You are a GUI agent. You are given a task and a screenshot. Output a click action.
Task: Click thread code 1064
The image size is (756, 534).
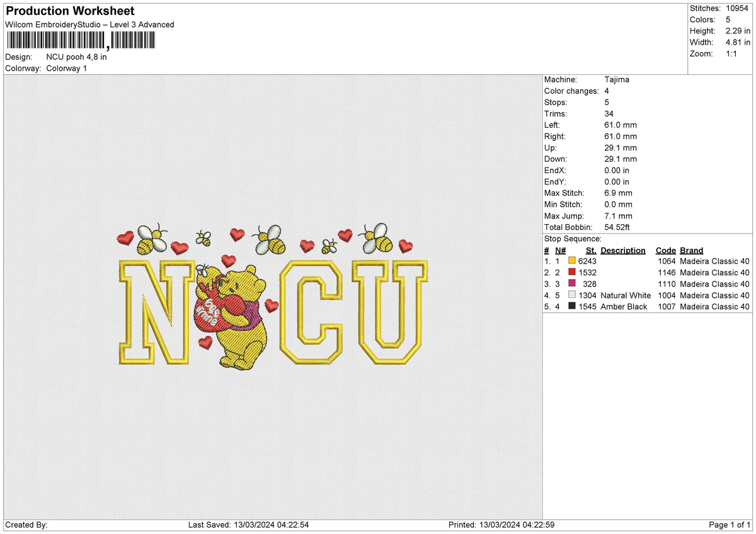[667, 261]
